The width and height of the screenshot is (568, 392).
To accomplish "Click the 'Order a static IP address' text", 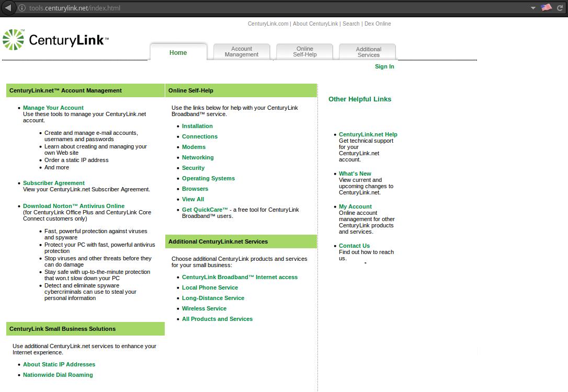I will (x=76, y=160).
